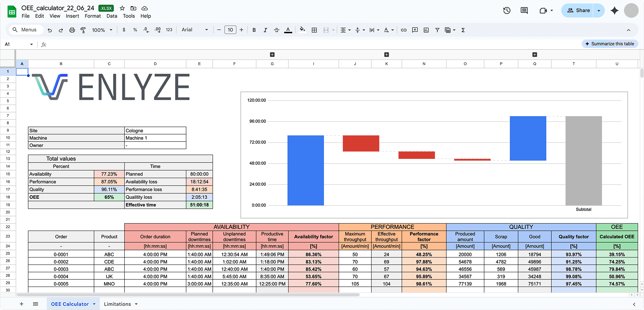Open zoom level 100% dropdown
The width and height of the screenshot is (644, 310).
pos(102,30)
